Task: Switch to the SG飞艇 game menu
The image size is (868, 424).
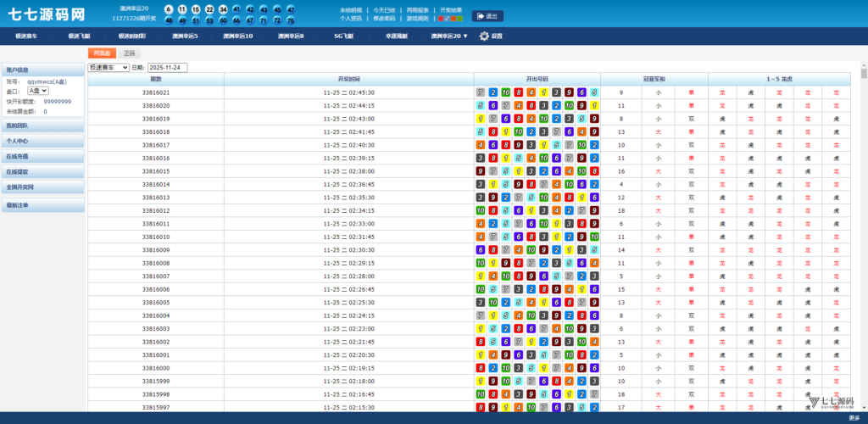Action: (x=343, y=36)
